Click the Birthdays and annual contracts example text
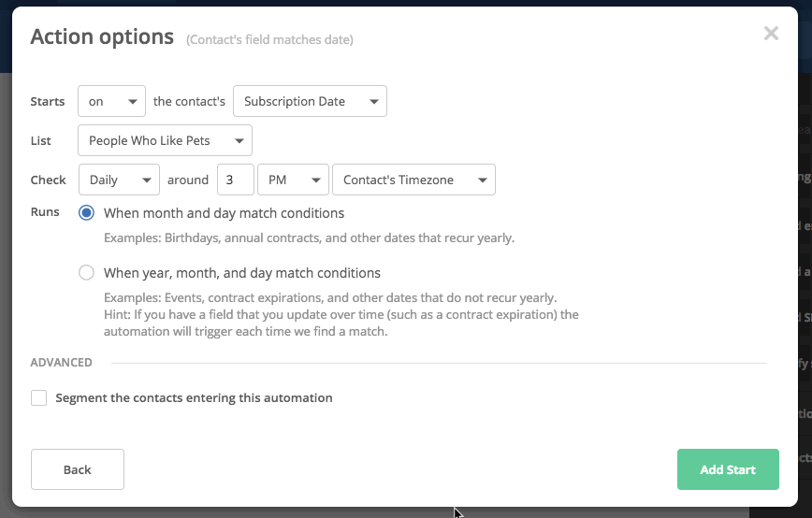 tap(309, 238)
